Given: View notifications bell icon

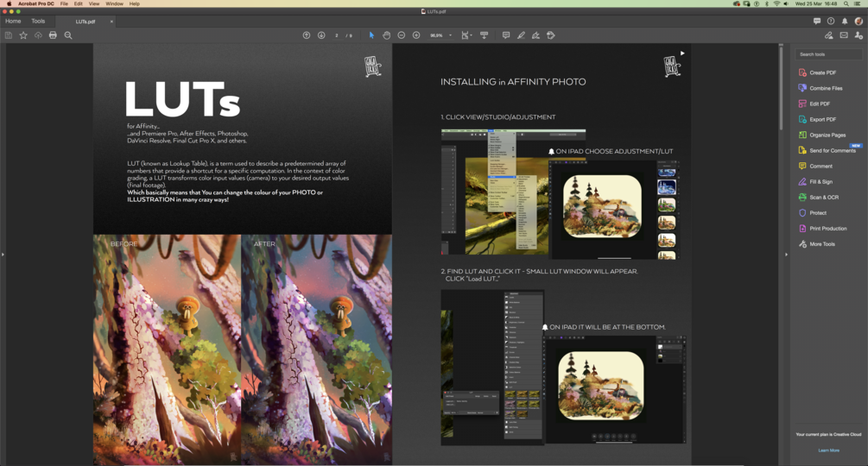Looking at the screenshot, I should click(845, 21).
